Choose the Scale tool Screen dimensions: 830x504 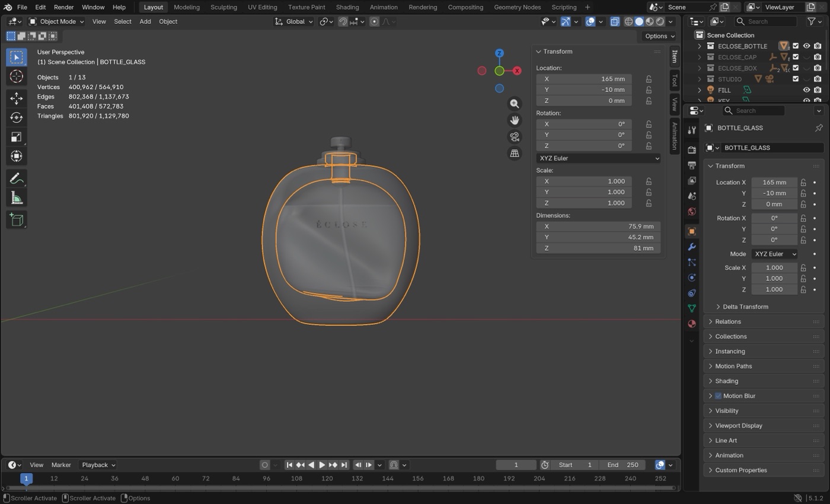tap(17, 137)
